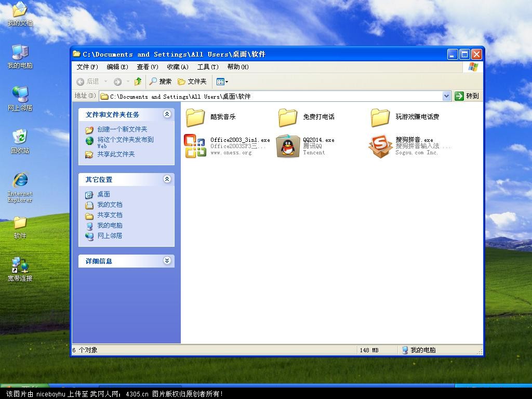Image resolution: width=532 pixels, height=399 pixels.
Task: Open the Views toolbar dropdown
Action: 222,82
